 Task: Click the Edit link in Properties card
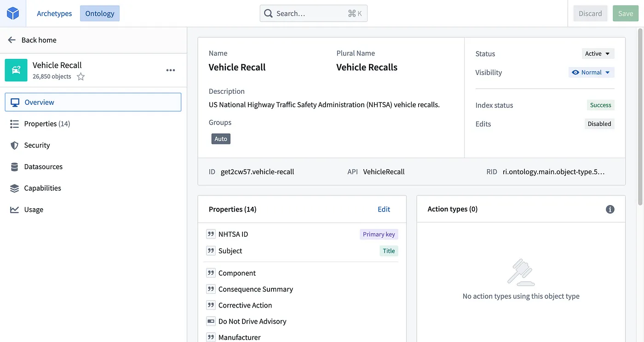coord(384,209)
